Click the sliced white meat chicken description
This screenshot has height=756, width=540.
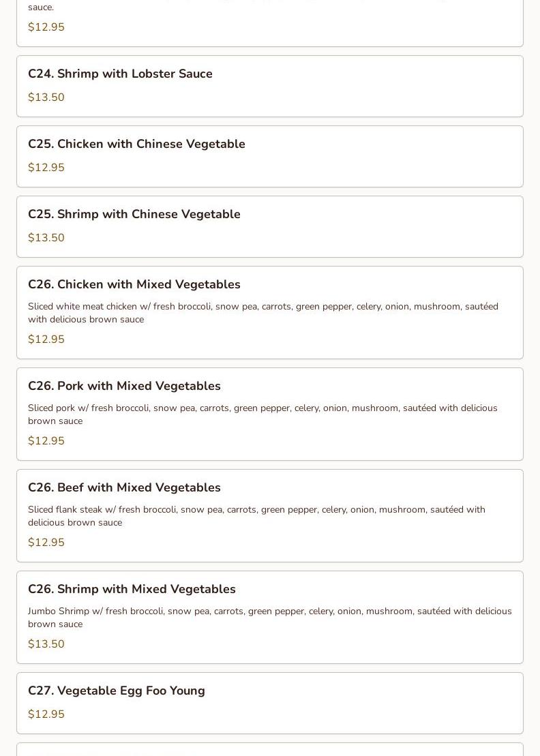262,313
